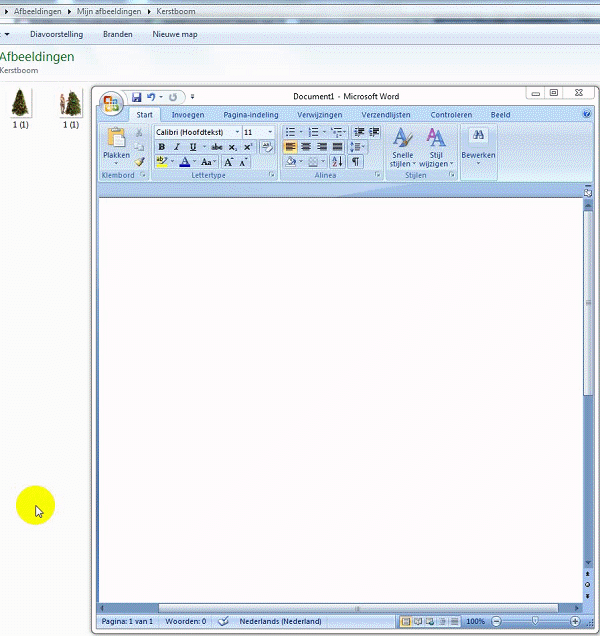The height and width of the screenshot is (636, 600).
Task: Align text left
Action: click(x=290, y=147)
